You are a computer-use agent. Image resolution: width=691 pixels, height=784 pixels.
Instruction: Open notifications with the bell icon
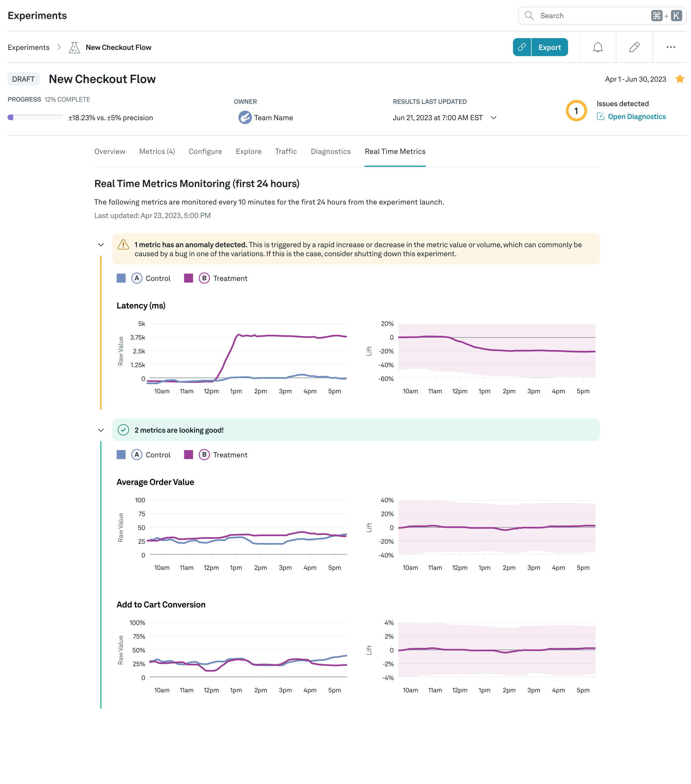(597, 47)
